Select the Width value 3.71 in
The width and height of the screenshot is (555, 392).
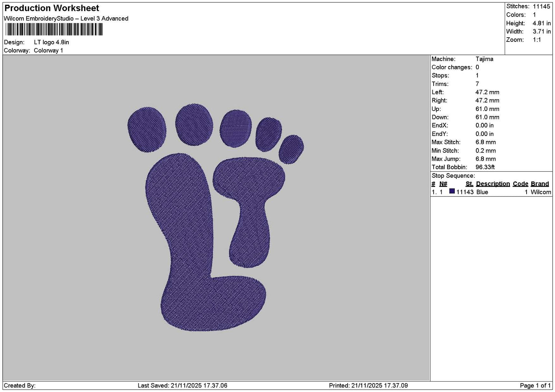pos(542,31)
